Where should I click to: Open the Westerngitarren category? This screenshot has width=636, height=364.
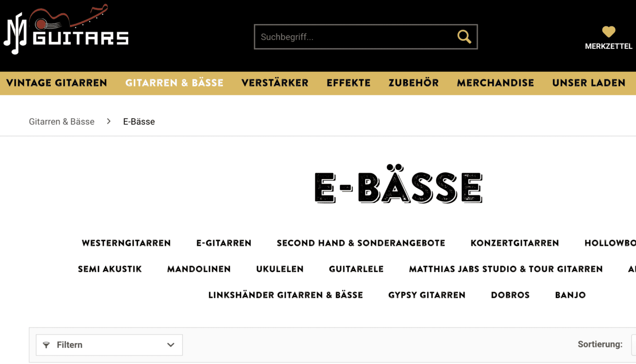126,243
